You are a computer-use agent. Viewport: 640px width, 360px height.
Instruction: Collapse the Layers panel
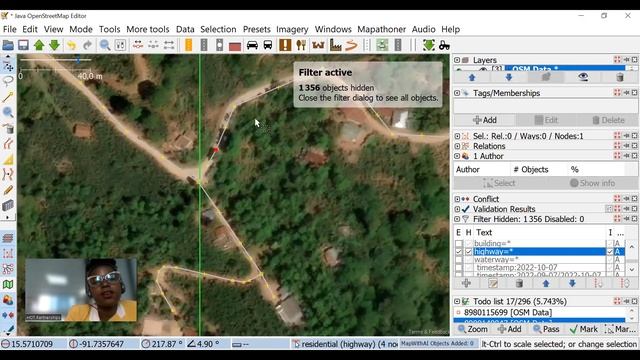pyautogui.click(x=457, y=60)
